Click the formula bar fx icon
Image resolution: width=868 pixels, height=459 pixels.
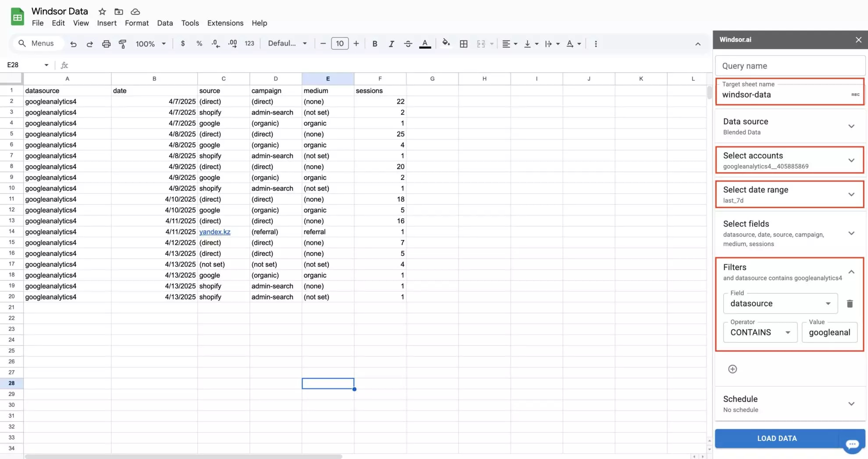click(64, 65)
